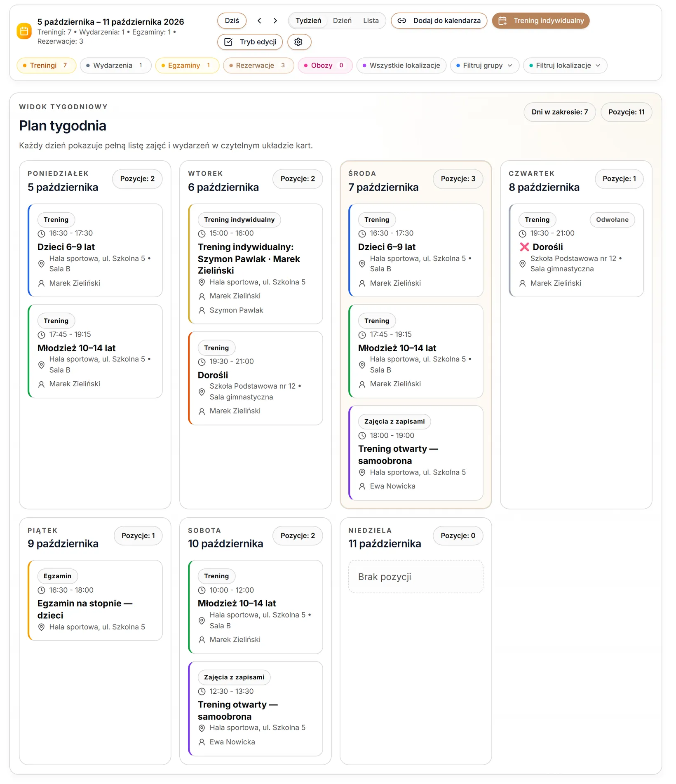Image resolution: width=676 pixels, height=784 pixels.
Task: Jump to today with Dziś button
Action: coord(232,21)
